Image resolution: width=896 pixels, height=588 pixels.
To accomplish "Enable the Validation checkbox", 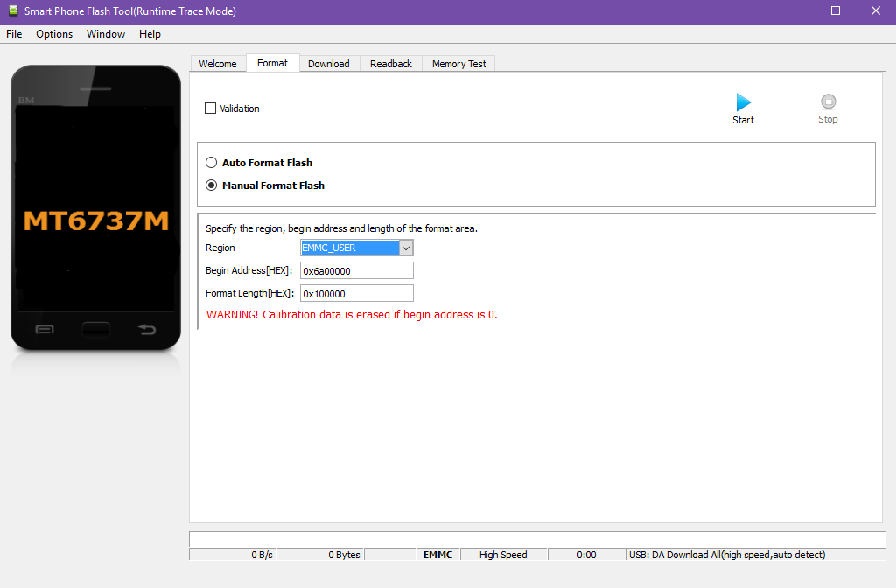I will pos(210,108).
